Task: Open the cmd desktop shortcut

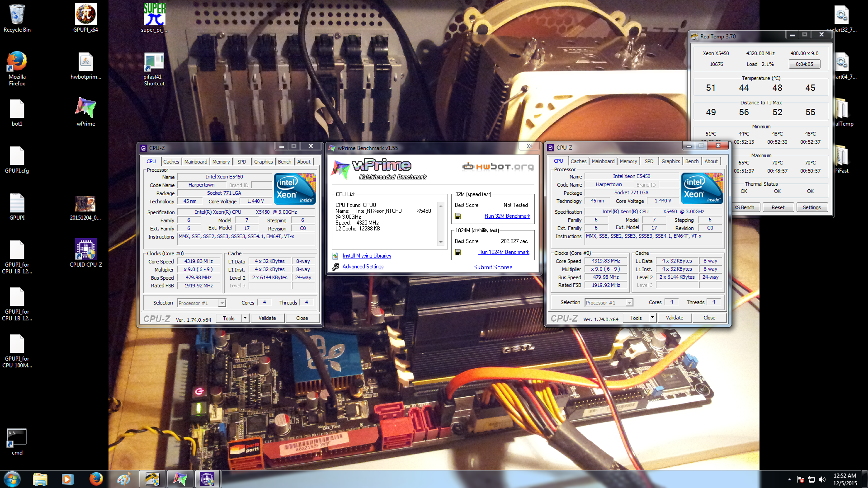Action: 17,442
